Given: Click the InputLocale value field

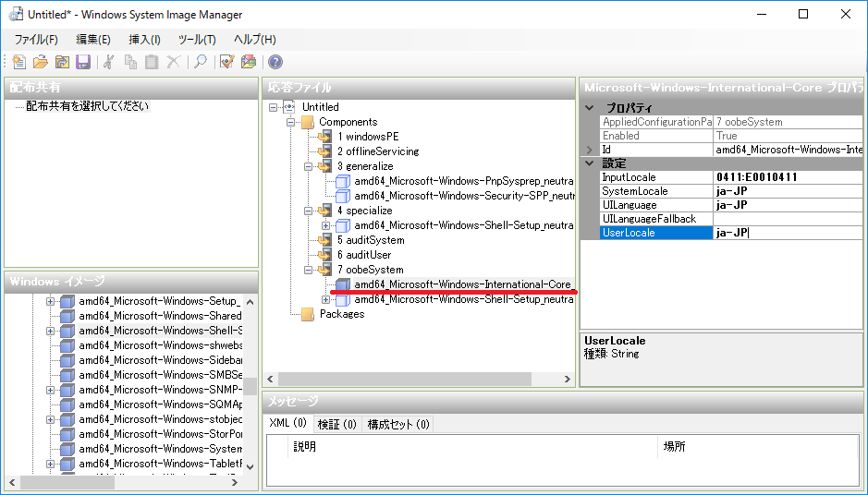Looking at the screenshot, I should click(x=789, y=177).
